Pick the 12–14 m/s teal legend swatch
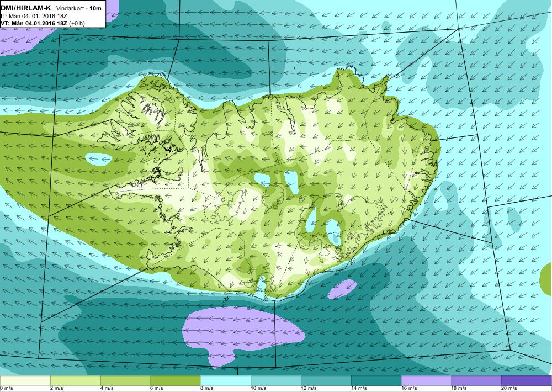The width and height of the screenshot is (552, 392). tap(326, 381)
